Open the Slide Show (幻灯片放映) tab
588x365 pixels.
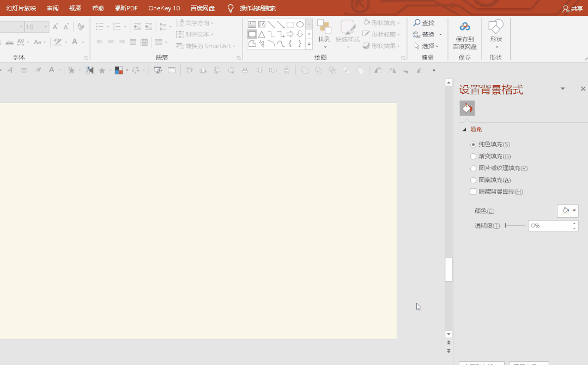(21, 8)
